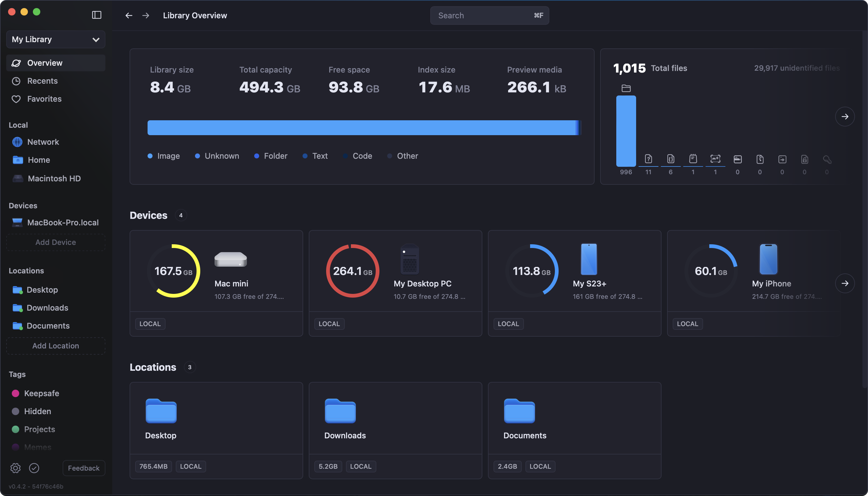868x496 pixels.
Task: Open Favorites in the sidebar
Action: click(44, 99)
